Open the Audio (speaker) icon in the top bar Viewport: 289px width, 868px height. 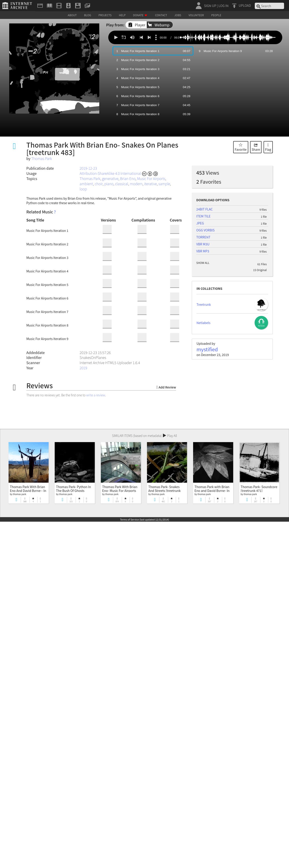point(68,5)
